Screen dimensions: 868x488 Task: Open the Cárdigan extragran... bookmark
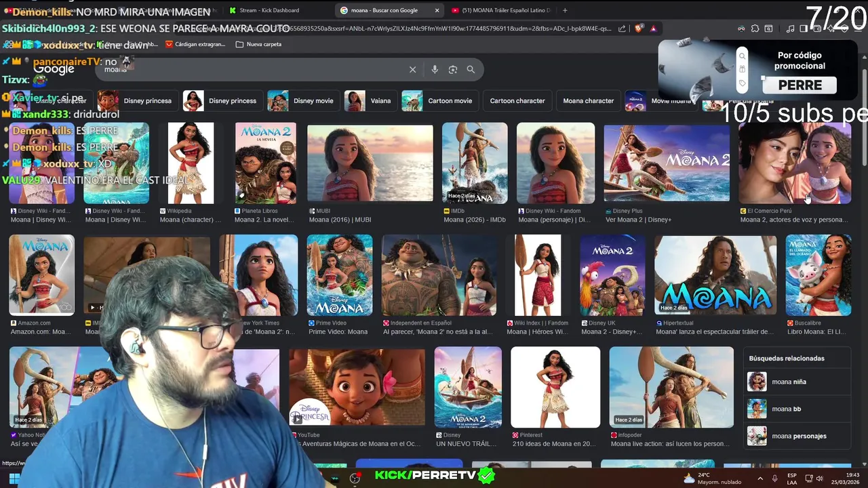click(195, 44)
